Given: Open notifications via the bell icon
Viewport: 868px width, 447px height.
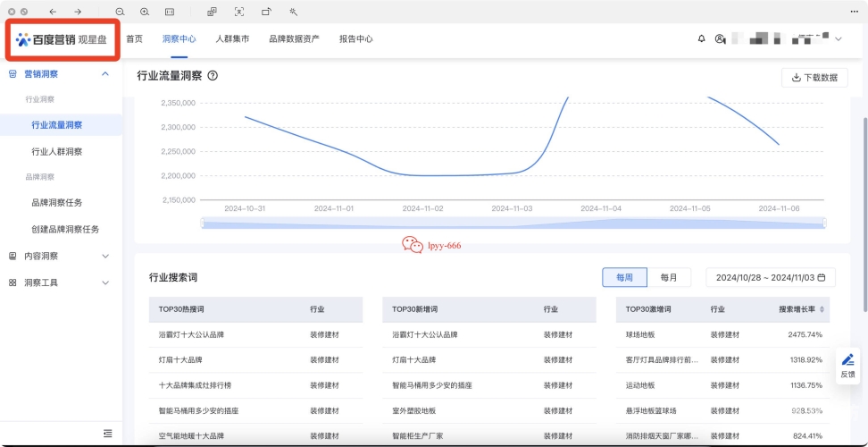Looking at the screenshot, I should 701,38.
